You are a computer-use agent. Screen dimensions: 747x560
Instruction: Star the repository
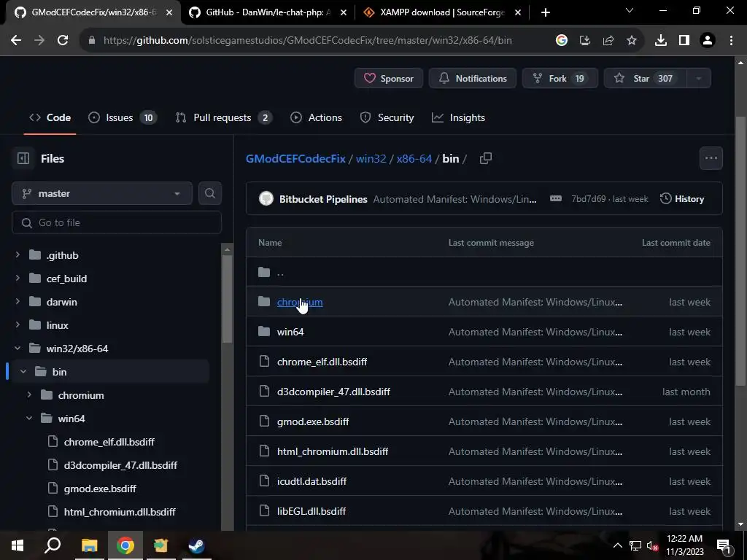coord(646,78)
